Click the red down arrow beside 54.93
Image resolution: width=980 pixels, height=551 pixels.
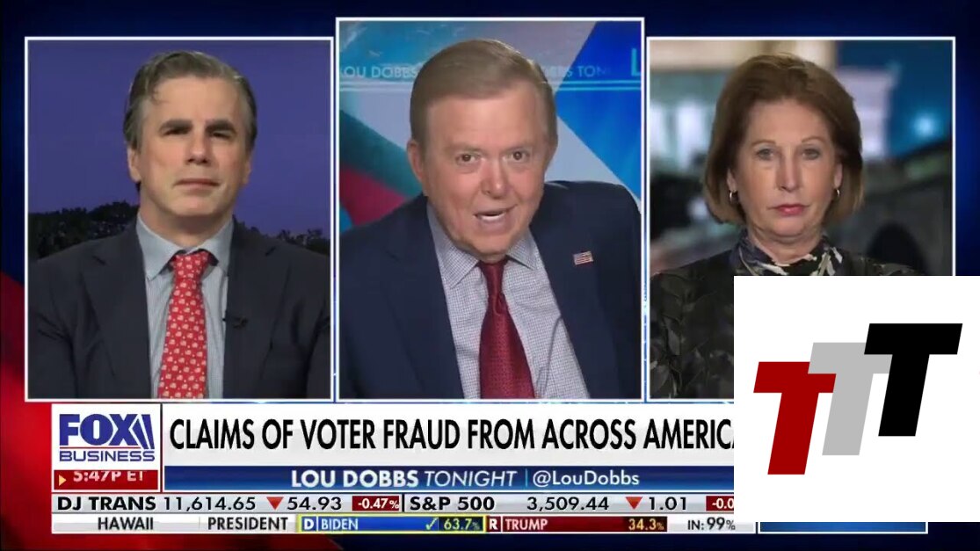(274, 503)
